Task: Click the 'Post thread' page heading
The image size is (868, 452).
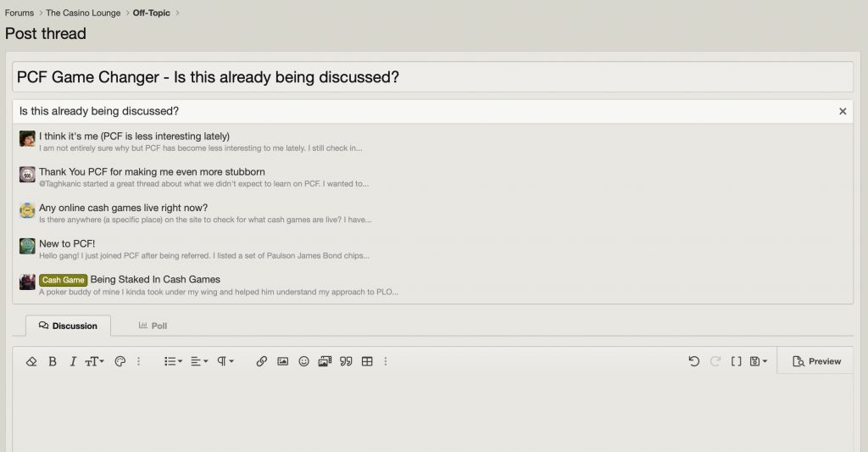Action: coord(46,34)
